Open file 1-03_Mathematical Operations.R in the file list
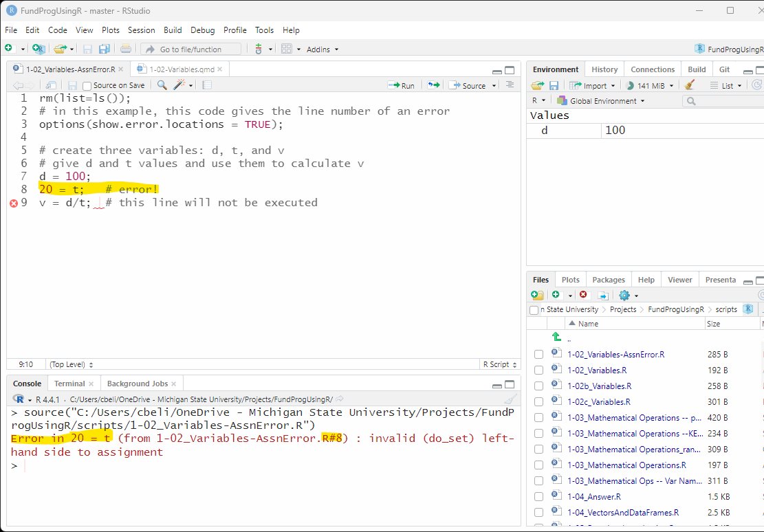The width and height of the screenshot is (764, 532). [626, 465]
